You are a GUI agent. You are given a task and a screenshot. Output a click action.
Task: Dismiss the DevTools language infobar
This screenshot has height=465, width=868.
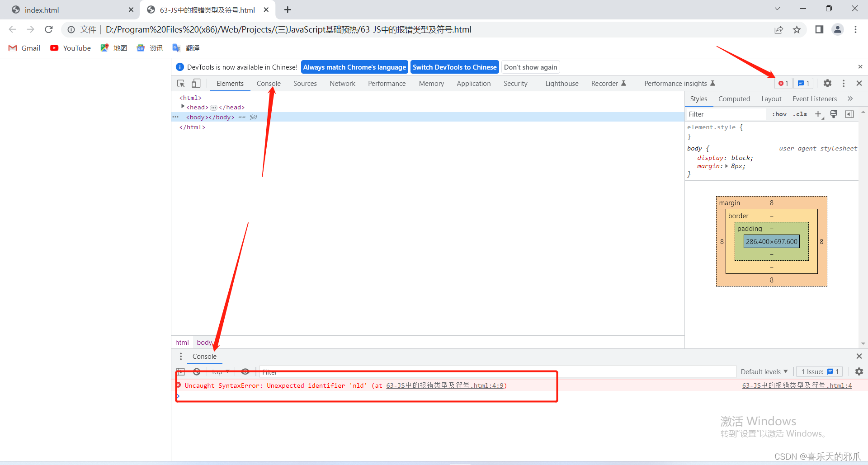pyautogui.click(x=860, y=67)
